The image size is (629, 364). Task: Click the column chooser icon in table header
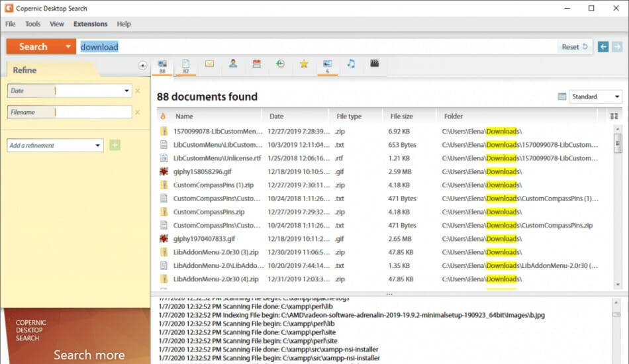point(614,116)
